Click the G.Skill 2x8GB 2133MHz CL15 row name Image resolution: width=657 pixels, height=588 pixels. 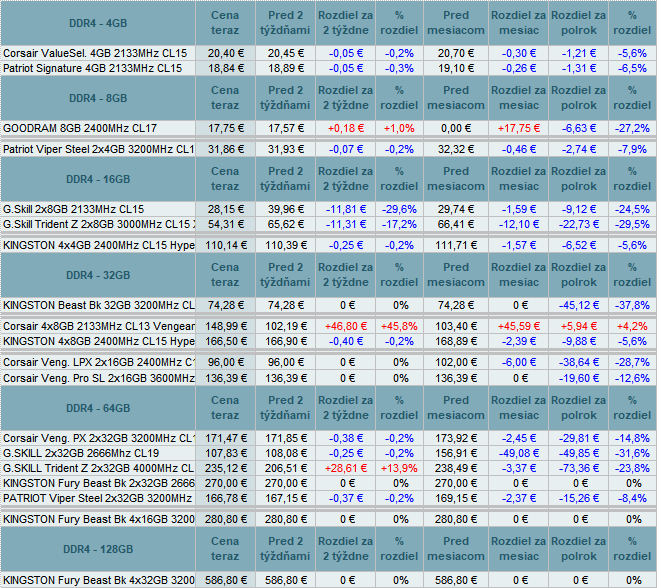[x=73, y=209]
